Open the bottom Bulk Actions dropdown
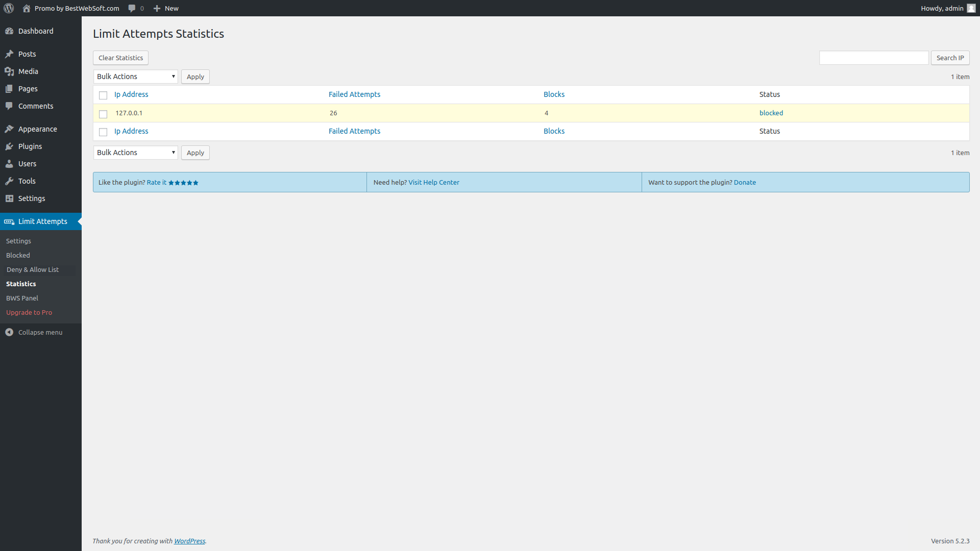The image size is (980, 551). click(x=135, y=153)
